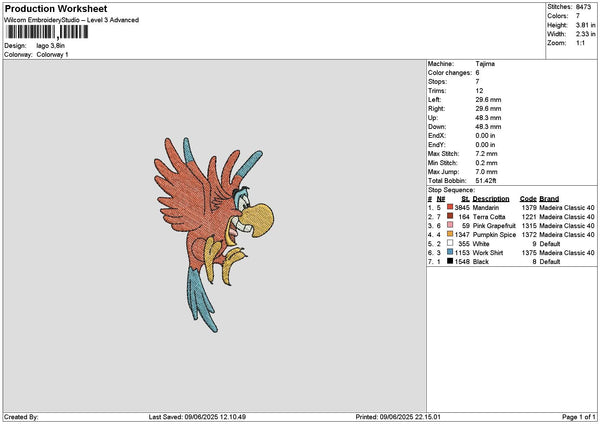Viewport: 600px width, 424px height.
Task: Click the embroidered parrot design preview
Action: 214,235
